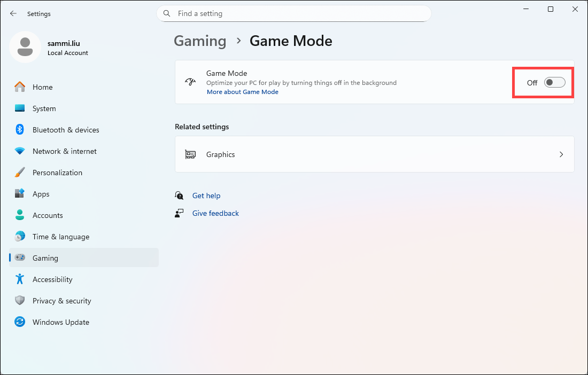The image size is (588, 375).
Task: Select the Privacy & security shield icon
Action: (x=20, y=301)
